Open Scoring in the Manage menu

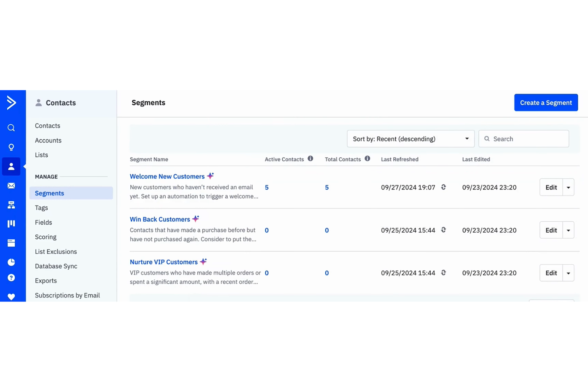[x=46, y=237]
